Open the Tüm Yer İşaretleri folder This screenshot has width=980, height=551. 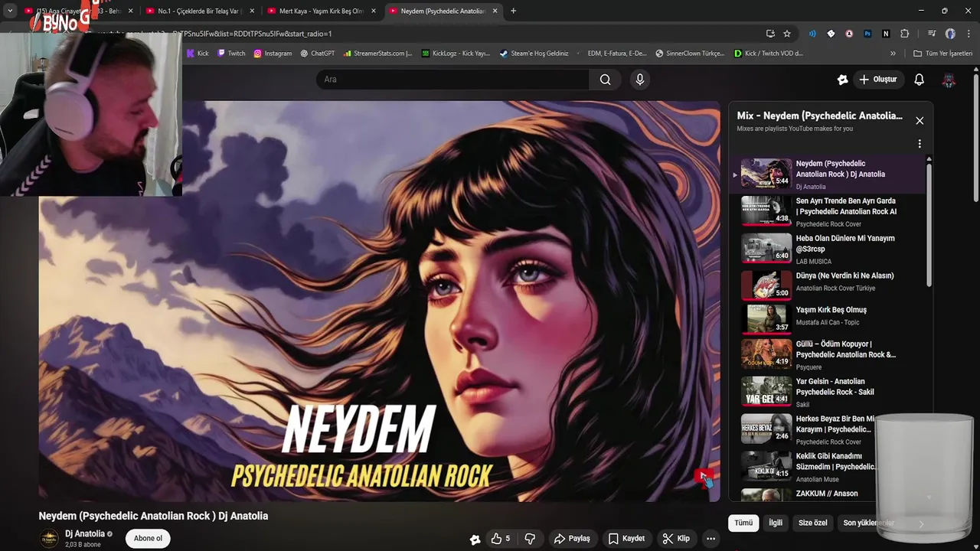(942, 54)
